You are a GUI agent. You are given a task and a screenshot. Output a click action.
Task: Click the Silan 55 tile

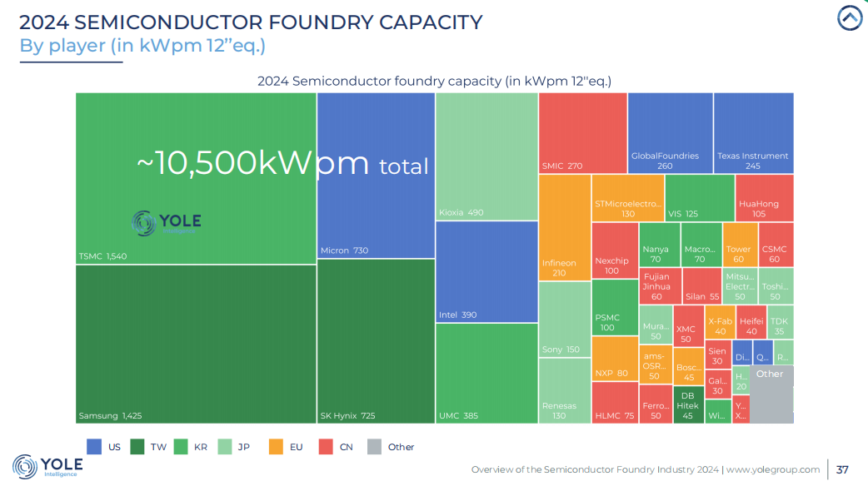point(702,285)
